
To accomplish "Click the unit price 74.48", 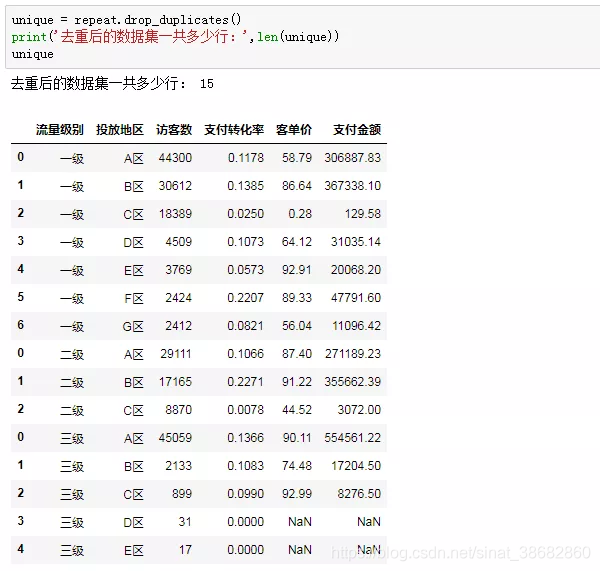I will tap(297, 466).
